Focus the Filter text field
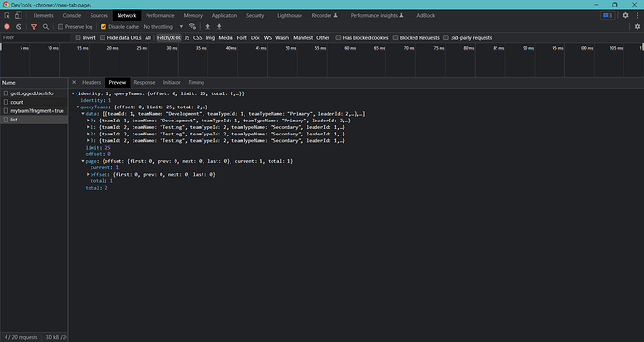Screen dimensions: 644x342 point(36,37)
